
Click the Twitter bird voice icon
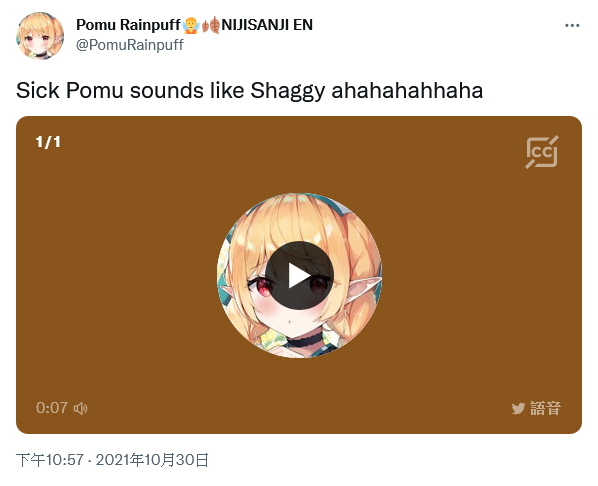[x=518, y=408]
